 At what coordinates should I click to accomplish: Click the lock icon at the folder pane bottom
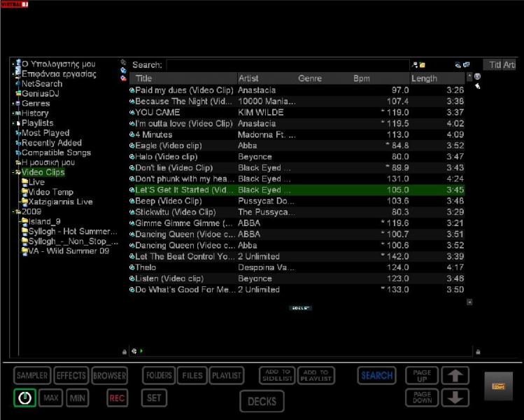[x=125, y=352]
